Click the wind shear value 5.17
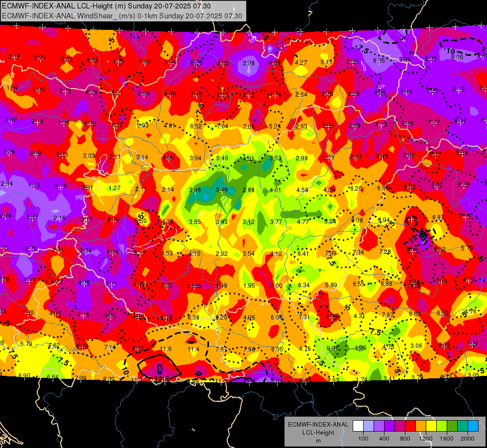 [x=139, y=253]
